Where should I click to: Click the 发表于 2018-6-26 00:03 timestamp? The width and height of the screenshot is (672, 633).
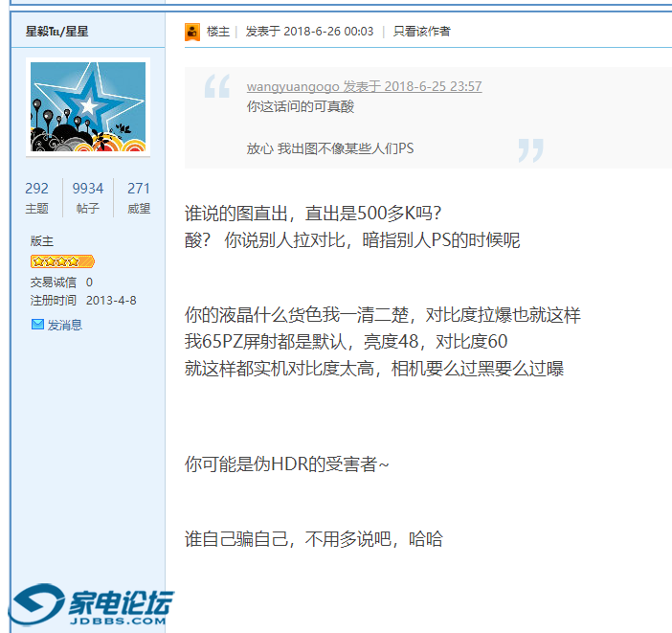pos(309,32)
